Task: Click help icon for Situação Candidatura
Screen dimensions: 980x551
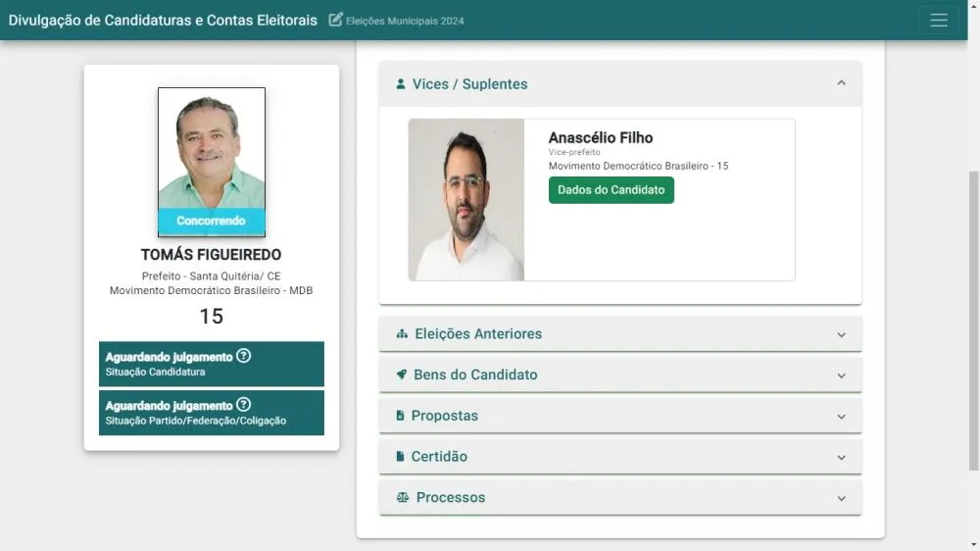Action: point(244,356)
